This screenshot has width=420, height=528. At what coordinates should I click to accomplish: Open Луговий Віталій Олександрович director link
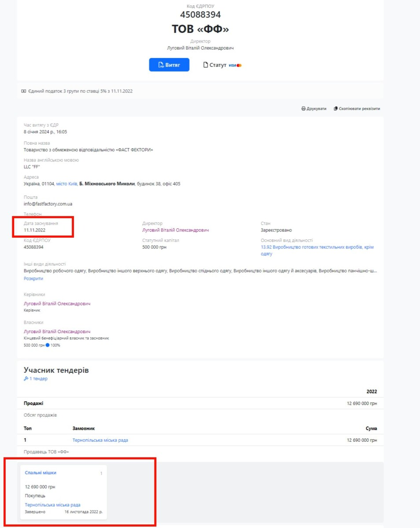tap(175, 230)
